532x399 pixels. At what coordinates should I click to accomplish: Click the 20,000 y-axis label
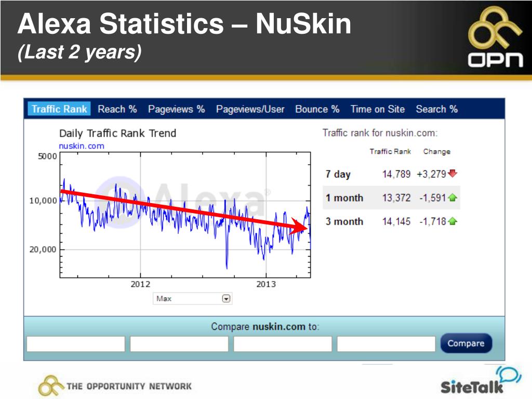pos(43,249)
